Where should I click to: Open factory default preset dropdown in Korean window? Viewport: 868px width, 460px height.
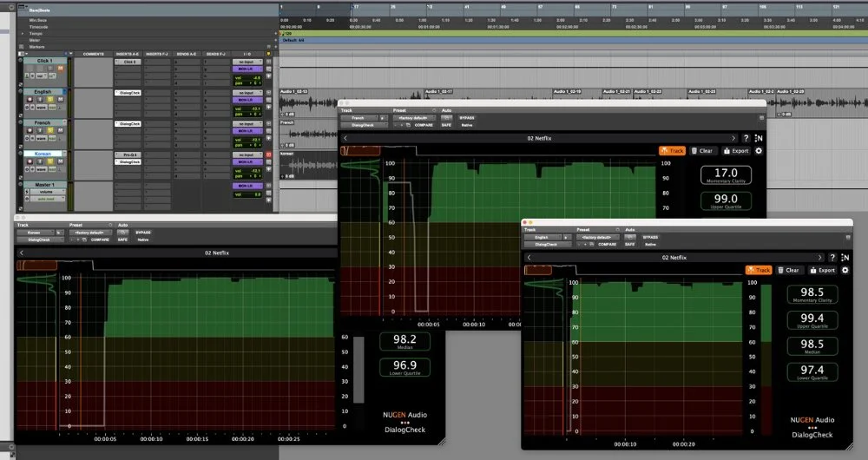coord(89,233)
